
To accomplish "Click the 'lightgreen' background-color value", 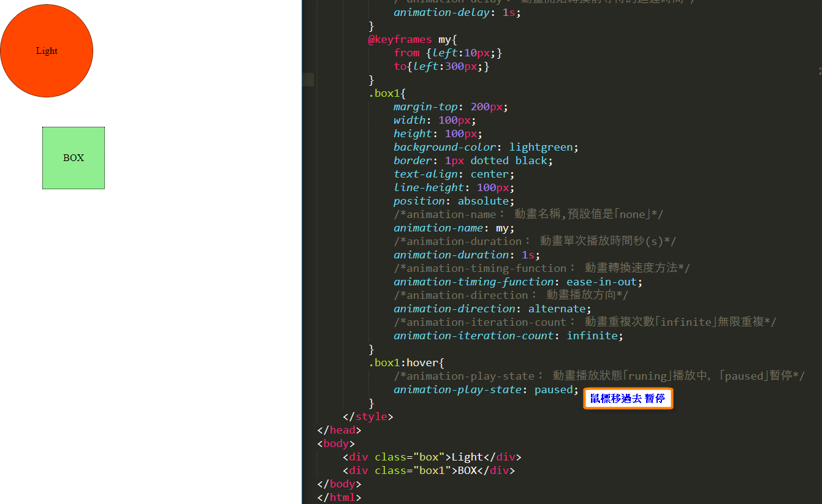I will click(541, 147).
